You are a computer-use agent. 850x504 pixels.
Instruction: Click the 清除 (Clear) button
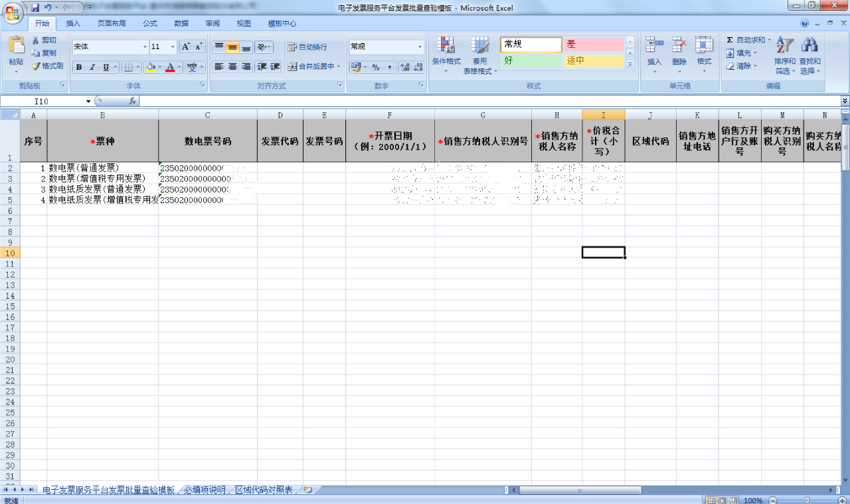742,66
